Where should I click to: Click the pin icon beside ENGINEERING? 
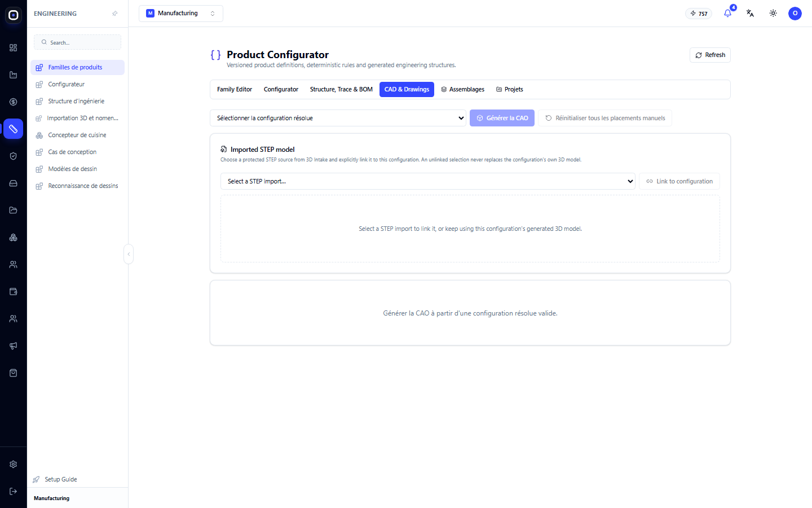[x=115, y=14]
